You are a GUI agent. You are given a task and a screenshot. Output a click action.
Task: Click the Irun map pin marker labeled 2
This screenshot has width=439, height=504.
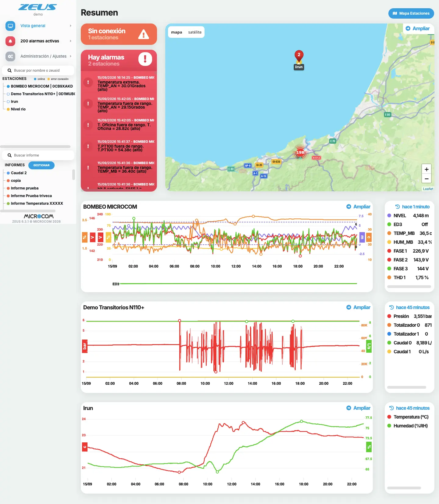(x=299, y=56)
